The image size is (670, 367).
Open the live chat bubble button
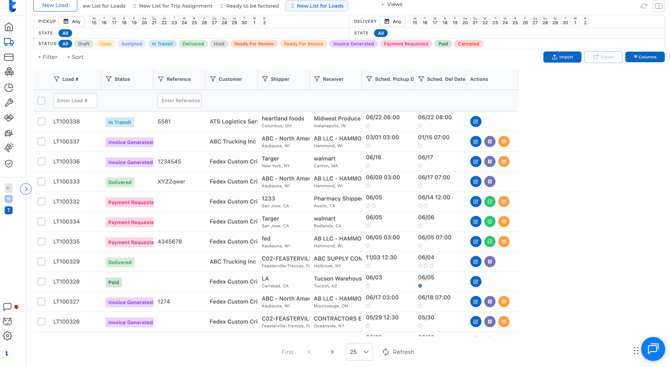click(x=653, y=349)
